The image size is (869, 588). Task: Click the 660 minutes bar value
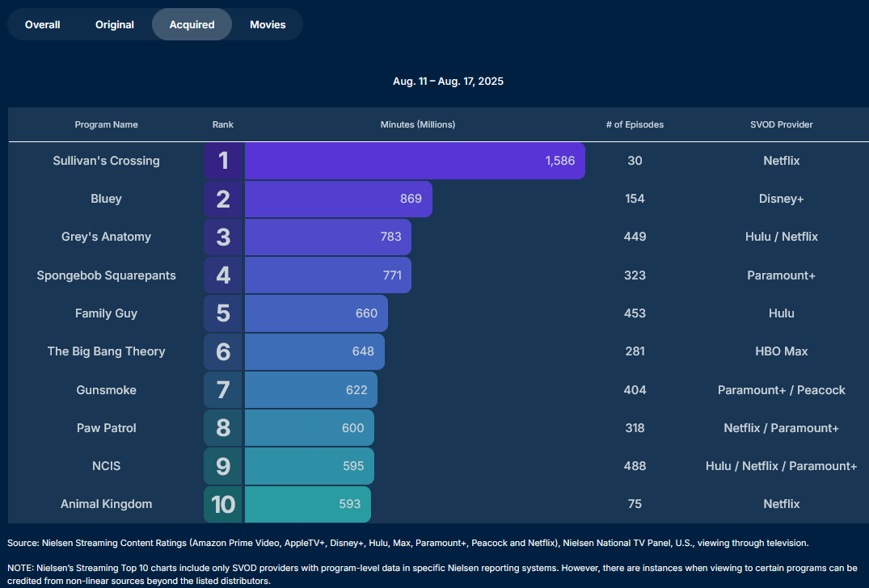(366, 313)
